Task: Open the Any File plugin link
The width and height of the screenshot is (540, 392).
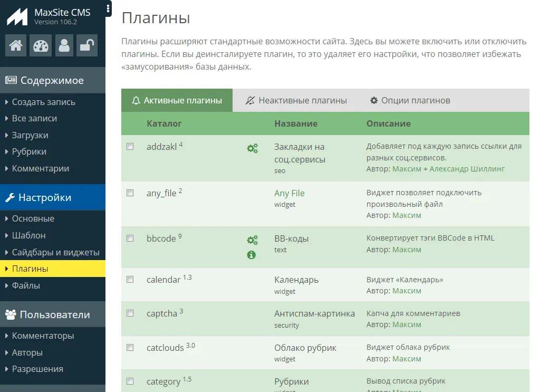Action: click(x=290, y=193)
